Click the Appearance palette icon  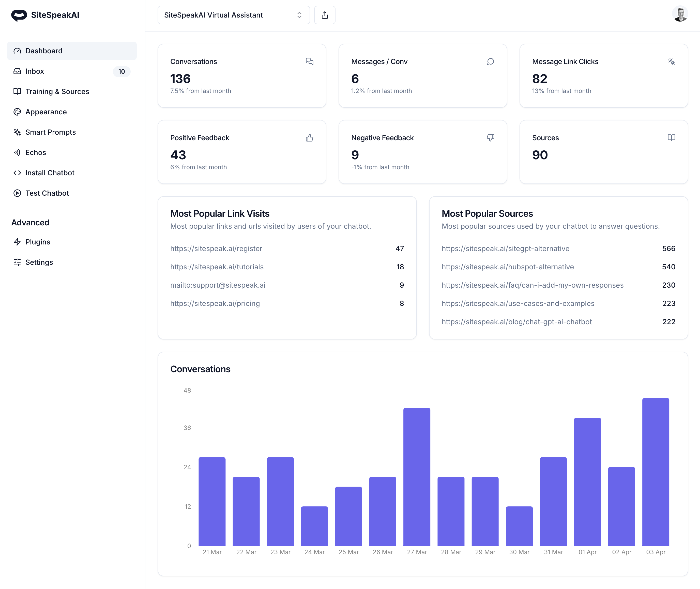tap(17, 112)
